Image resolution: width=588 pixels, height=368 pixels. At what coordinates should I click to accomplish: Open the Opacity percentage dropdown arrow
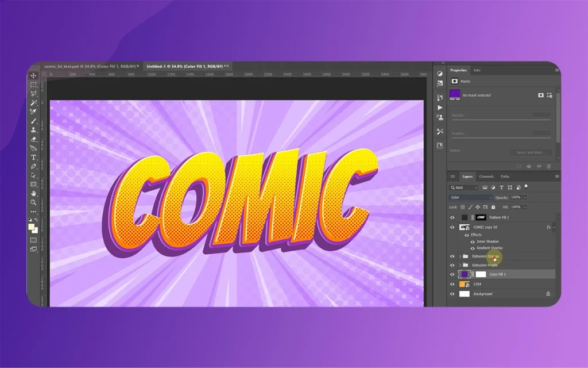pos(525,198)
